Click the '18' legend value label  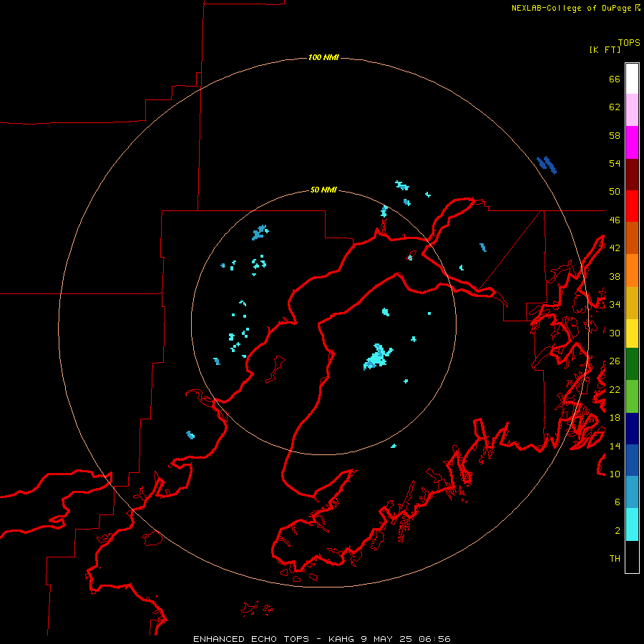[x=615, y=418]
